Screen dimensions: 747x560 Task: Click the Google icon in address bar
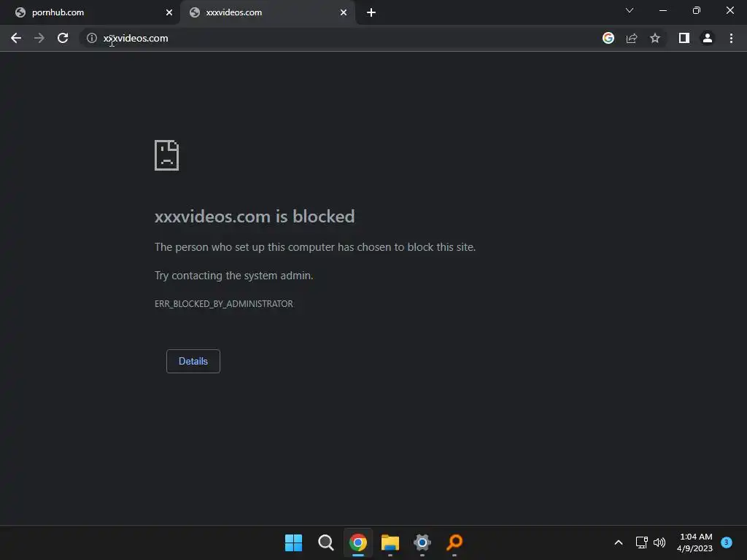click(x=608, y=38)
